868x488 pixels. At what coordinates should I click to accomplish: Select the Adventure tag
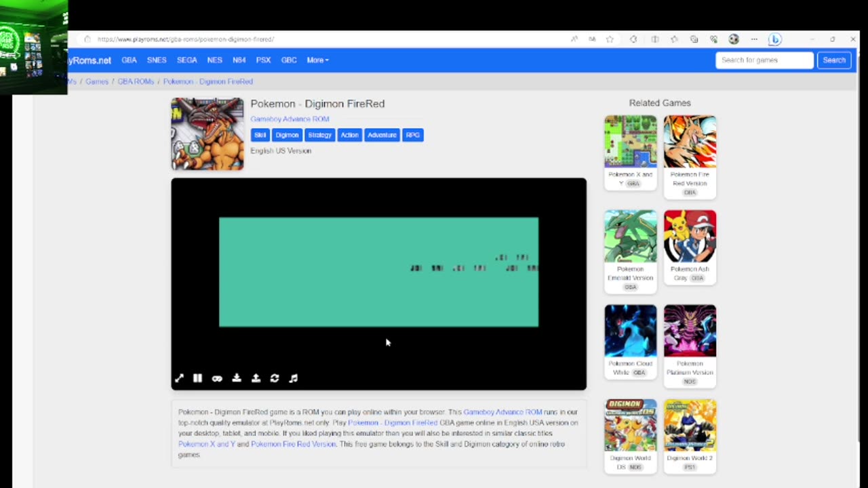382,135
